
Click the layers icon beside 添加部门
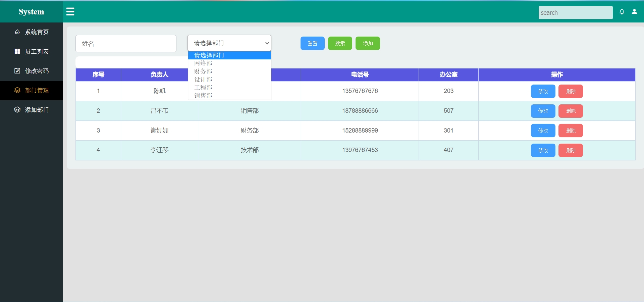(17, 110)
